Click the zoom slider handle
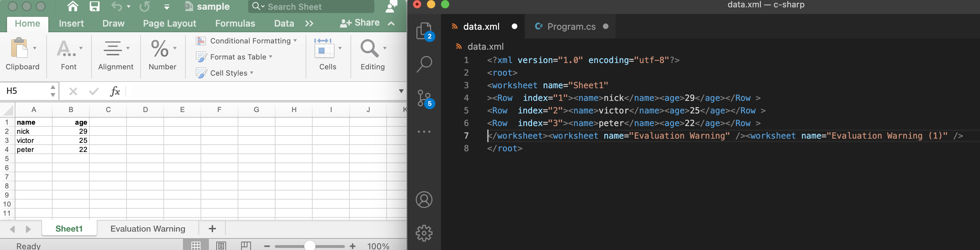Image resolution: width=980 pixels, height=250 pixels. 310,246
